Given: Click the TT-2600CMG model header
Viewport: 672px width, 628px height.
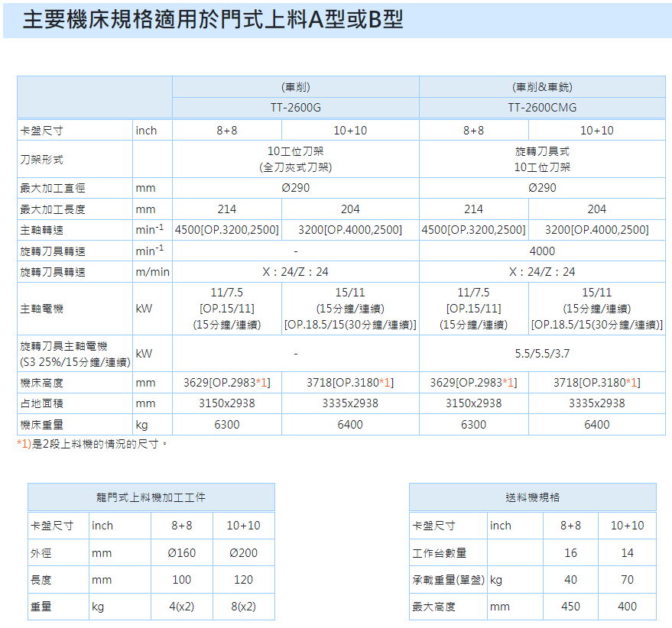Looking at the screenshot, I should click(542, 108).
